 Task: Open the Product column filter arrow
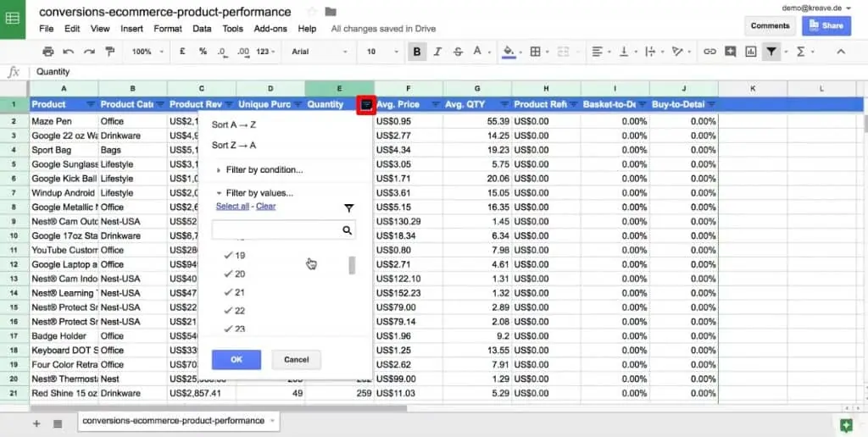[x=90, y=104]
